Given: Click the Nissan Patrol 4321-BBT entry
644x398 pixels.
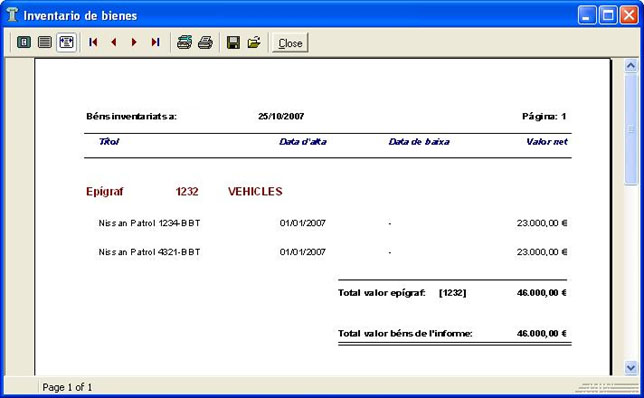Looking at the screenshot, I should [x=150, y=252].
